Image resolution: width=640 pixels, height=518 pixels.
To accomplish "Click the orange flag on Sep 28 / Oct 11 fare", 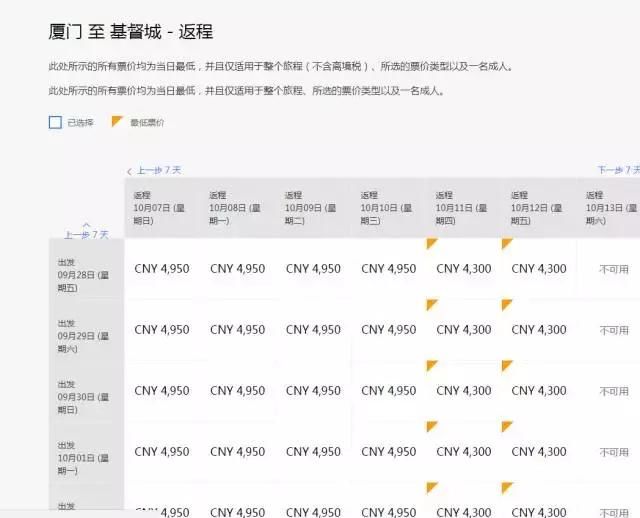I will [431, 243].
